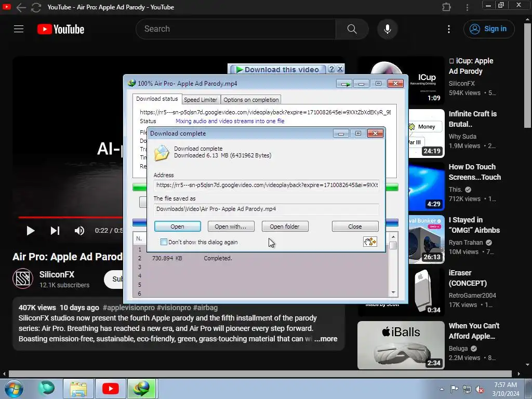Show hidden tray icons arrow

[442, 389]
